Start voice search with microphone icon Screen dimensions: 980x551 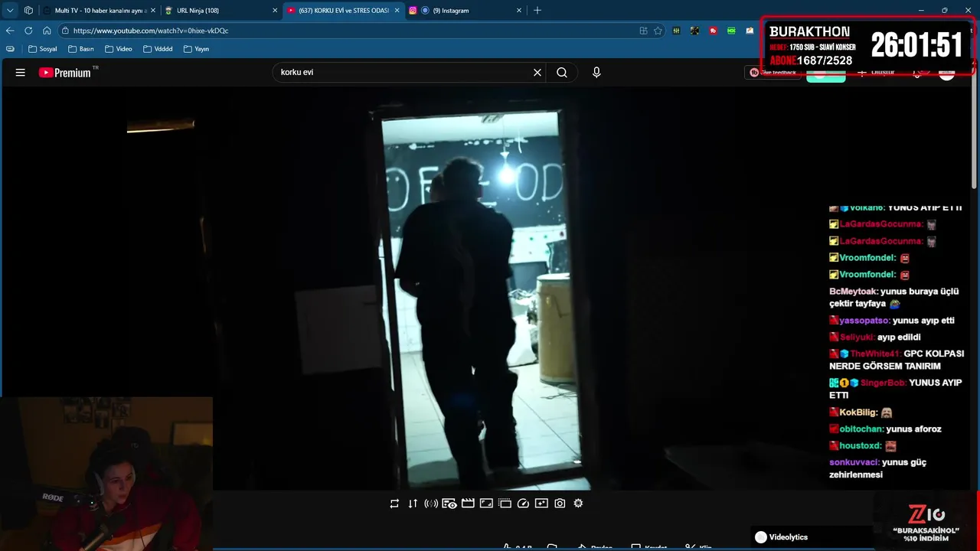596,73
